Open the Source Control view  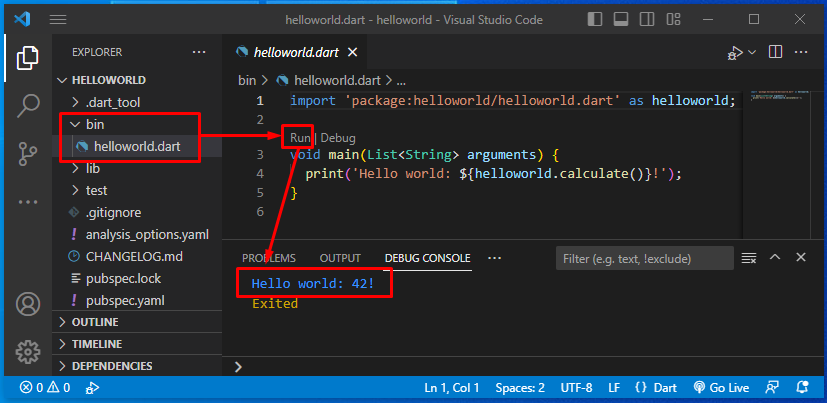click(x=28, y=154)
